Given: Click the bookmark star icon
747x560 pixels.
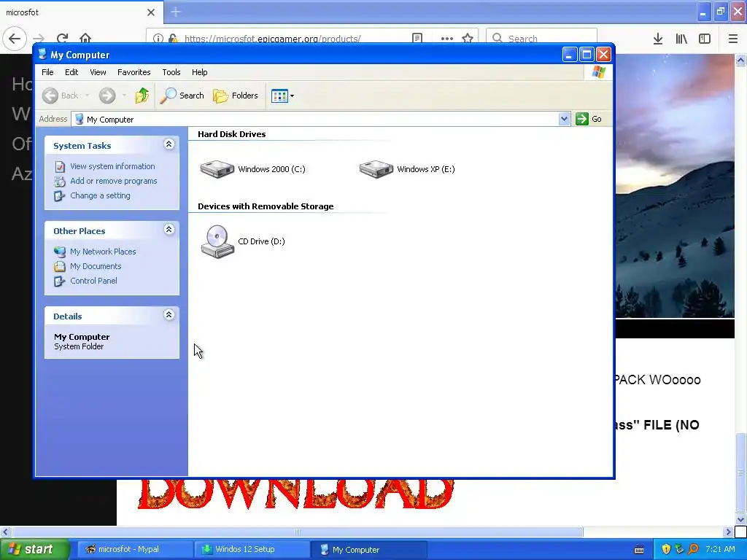Looking at the screenshot, I should (468, 38).
